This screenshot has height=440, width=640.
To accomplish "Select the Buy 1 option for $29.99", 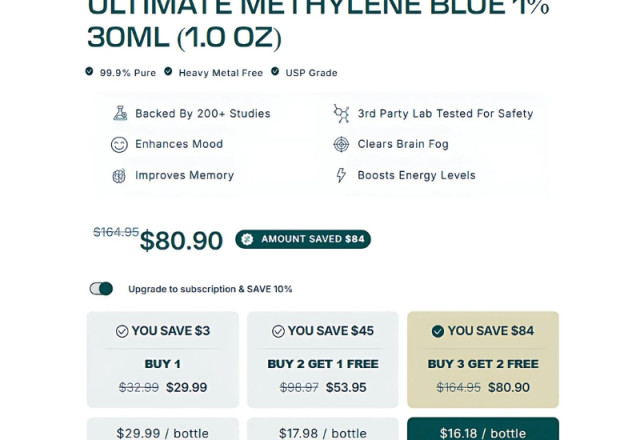I will [162, 360].
